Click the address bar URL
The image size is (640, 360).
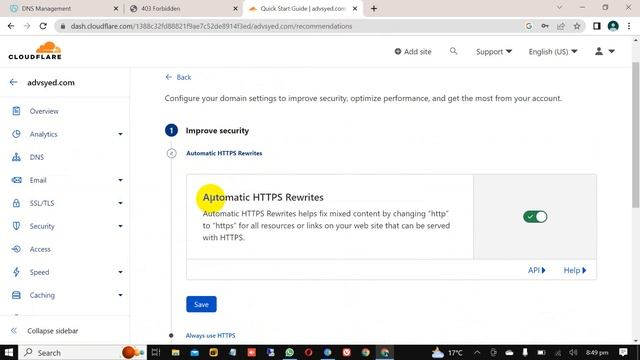coord(211,26)
